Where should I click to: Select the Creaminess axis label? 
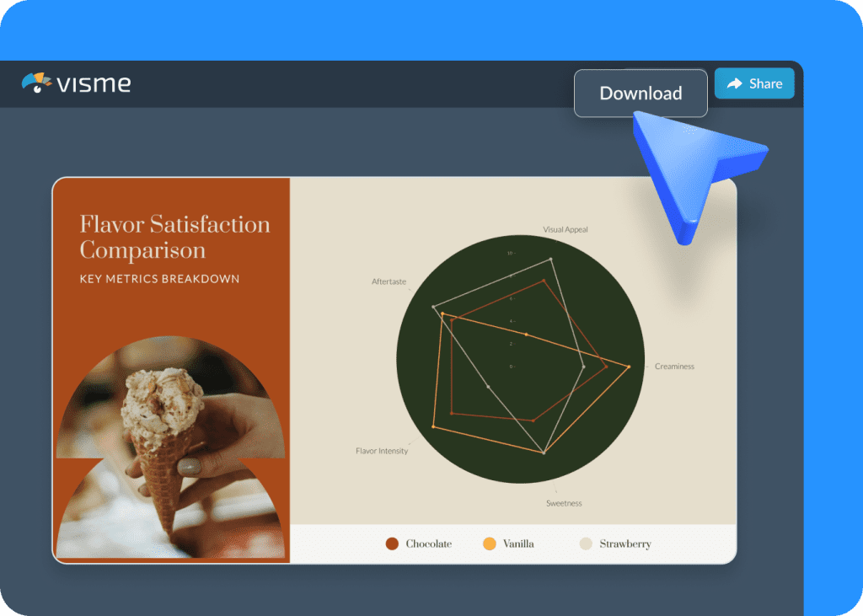[674, 366]
